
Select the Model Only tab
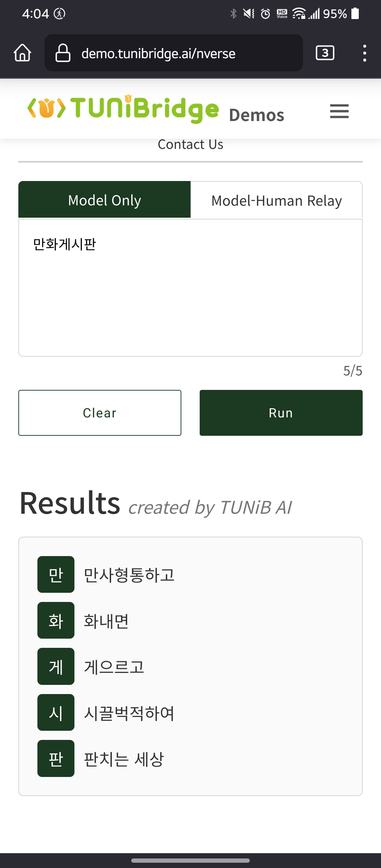pyautogui.click(x=104, y=200)
